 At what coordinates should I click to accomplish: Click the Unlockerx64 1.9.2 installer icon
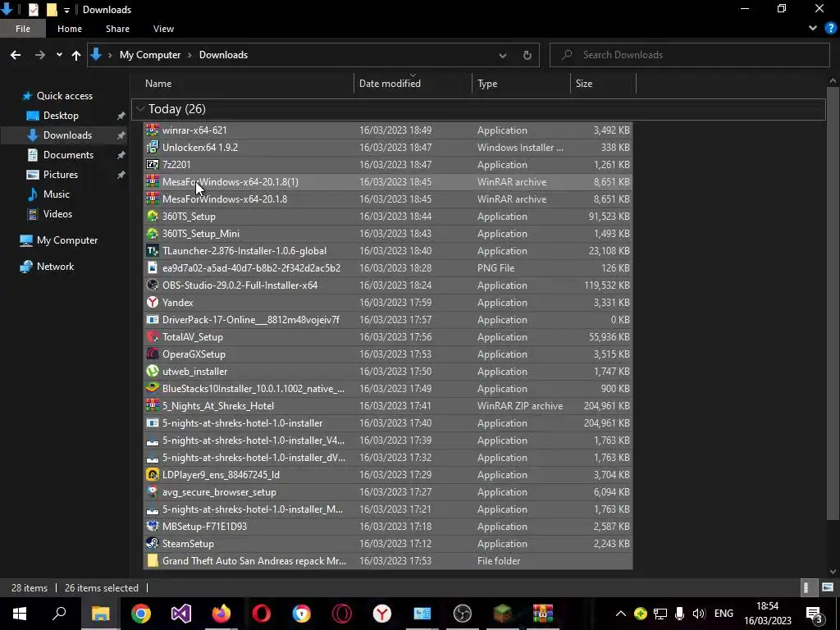tap(153, 148)
